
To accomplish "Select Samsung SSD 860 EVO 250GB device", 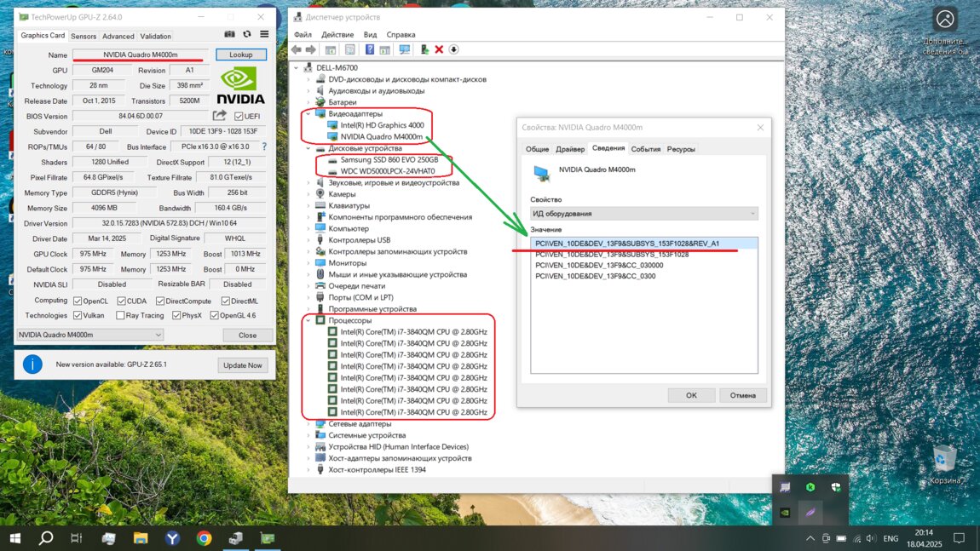I will pyautogui.click(x=389, y=160).
